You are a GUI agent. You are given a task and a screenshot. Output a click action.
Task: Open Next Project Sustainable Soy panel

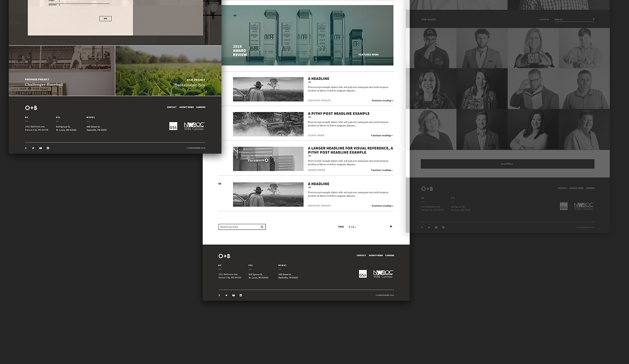click(169, 71)
